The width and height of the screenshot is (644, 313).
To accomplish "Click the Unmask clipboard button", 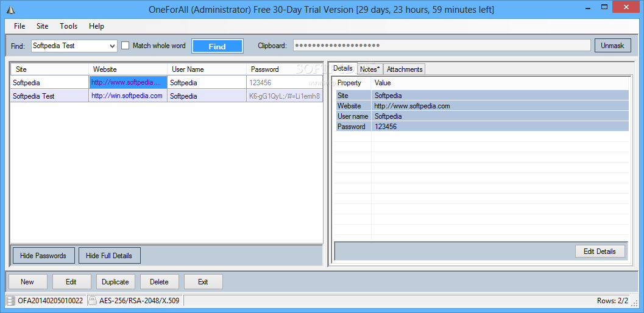I will coord(612,46).
